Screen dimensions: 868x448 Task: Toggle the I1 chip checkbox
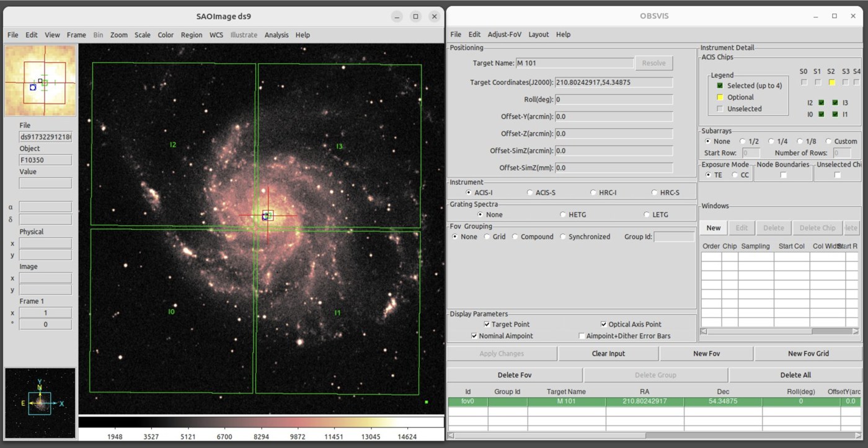[835, 114]
